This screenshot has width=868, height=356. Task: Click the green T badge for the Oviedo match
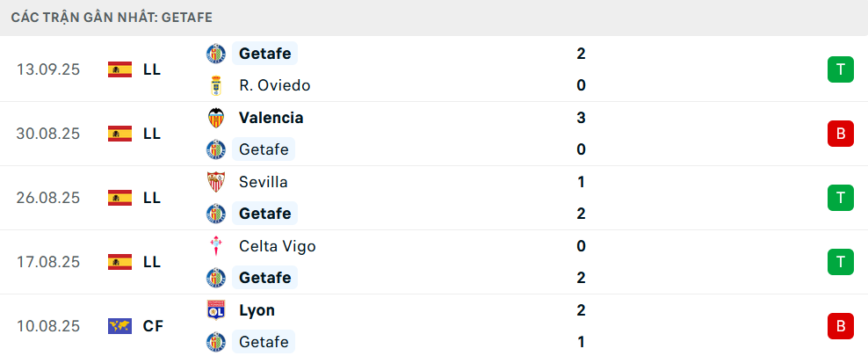click(840, 69)
